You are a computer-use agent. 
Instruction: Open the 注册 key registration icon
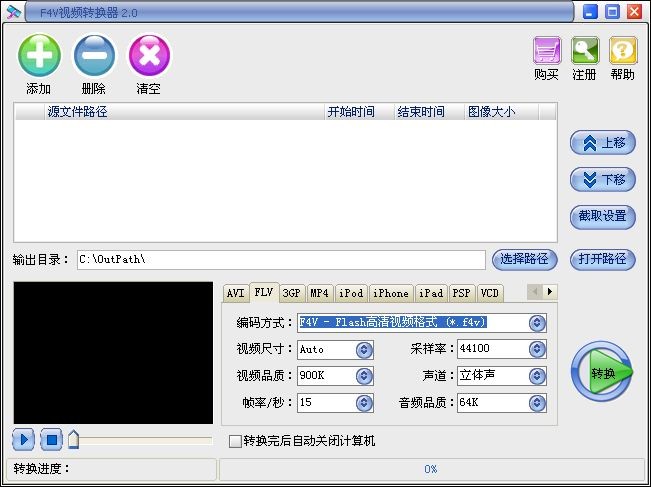pyautogui.click(x=585, y=50)
